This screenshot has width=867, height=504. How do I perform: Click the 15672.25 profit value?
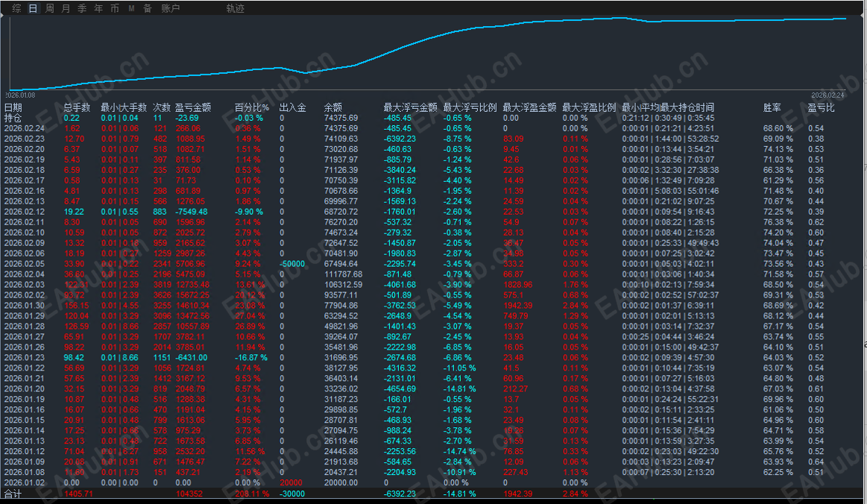[192, 295]
